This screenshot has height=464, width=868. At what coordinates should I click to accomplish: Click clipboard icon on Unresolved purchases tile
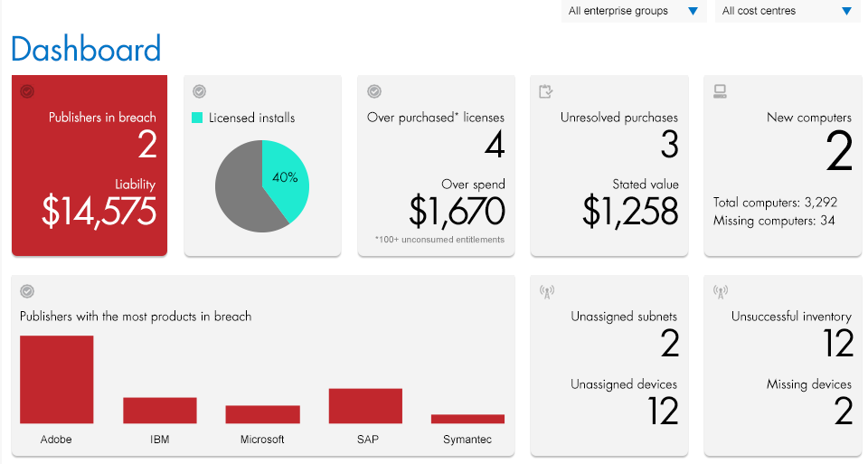pyautogui.click(x=545, y=91)
